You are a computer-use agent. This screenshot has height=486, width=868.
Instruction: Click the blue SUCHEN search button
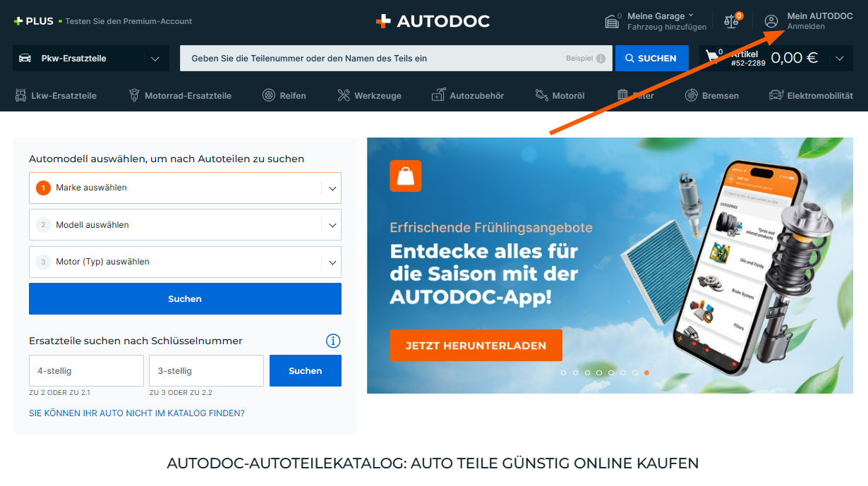[651, 59]
